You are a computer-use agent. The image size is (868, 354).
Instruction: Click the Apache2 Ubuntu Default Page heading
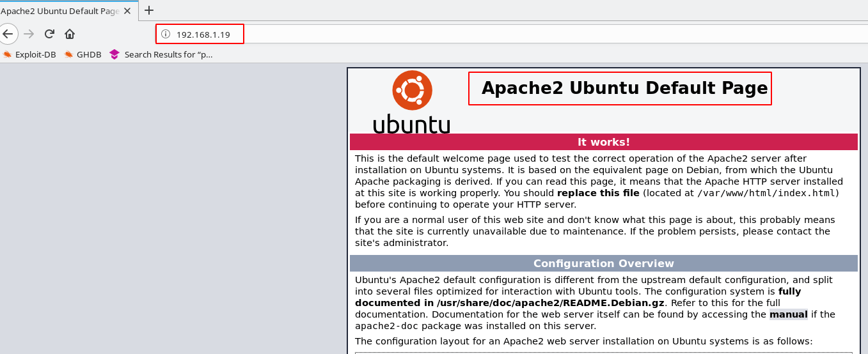624,88
